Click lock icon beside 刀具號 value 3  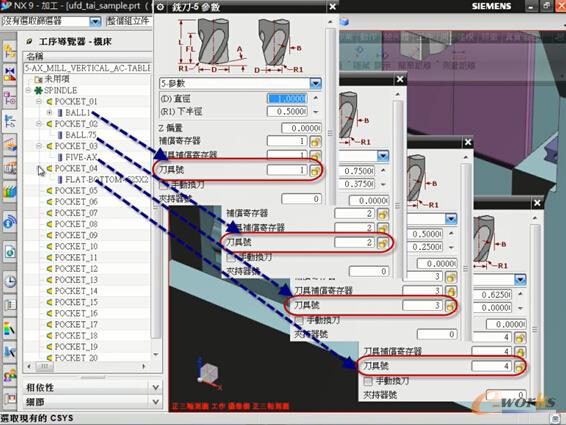pyautogui.click(x=450, y=305)
